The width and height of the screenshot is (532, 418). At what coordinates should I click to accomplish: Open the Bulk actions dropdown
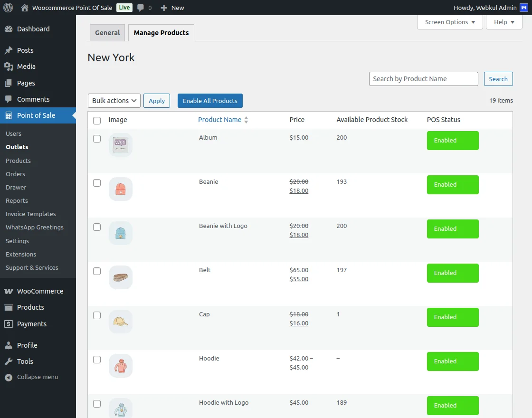pos(114,101)
